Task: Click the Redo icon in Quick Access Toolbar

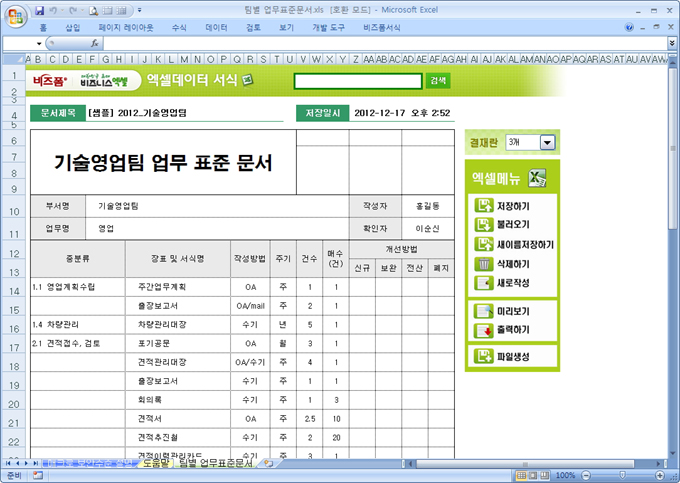Action: pos(72,10)
